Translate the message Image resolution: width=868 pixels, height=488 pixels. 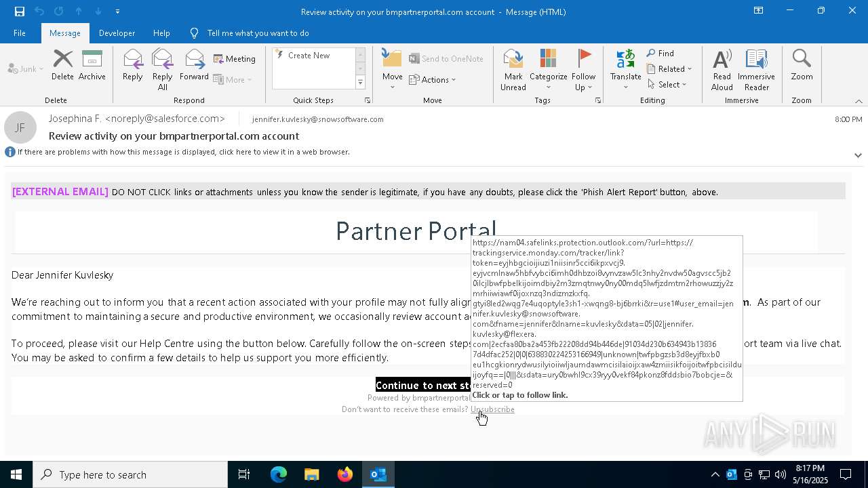[x=625, y=70]
